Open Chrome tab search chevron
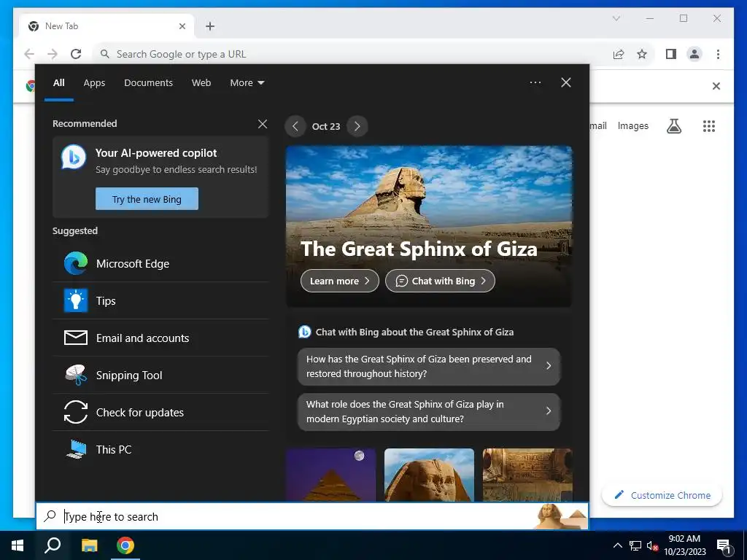Screen dimensions: 747x560 pyautogui.click(x=616, y=18)
